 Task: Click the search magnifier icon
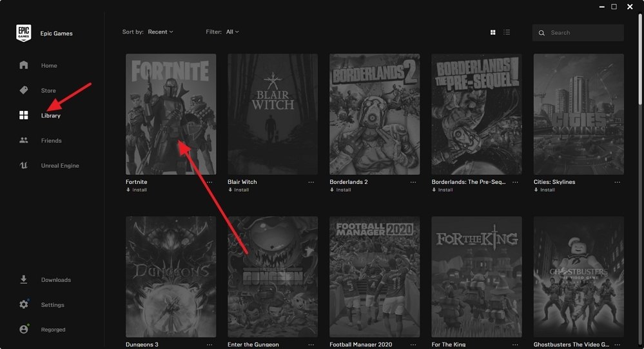pos(542,33)
